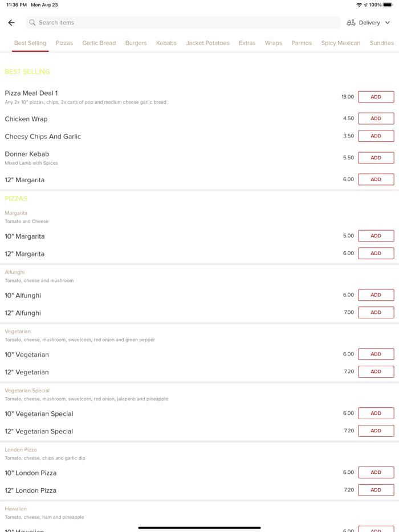Add 10" London Pizza
This screenshot has height=532, width=399.
coord(376,472)
